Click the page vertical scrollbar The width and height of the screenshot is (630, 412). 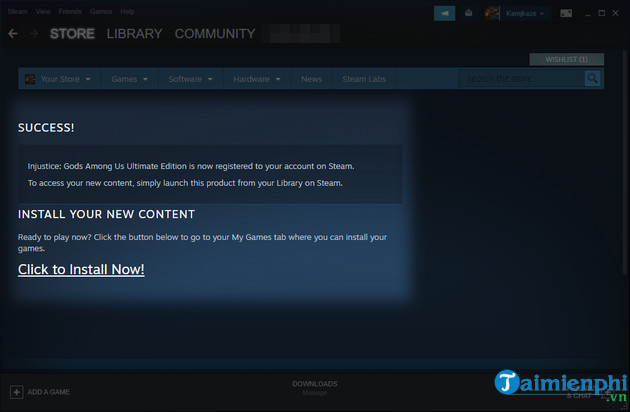pyautogui.click(x=625, y=162)
